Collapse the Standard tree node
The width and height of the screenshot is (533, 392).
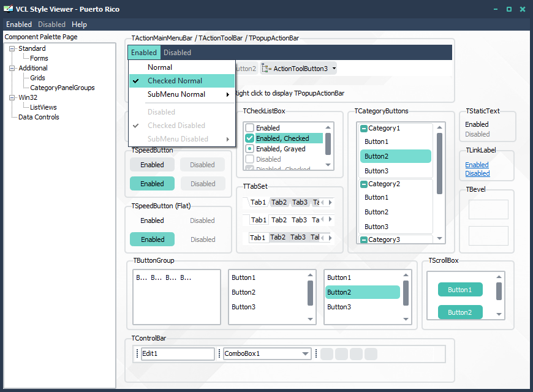click(x=12, y=48)
